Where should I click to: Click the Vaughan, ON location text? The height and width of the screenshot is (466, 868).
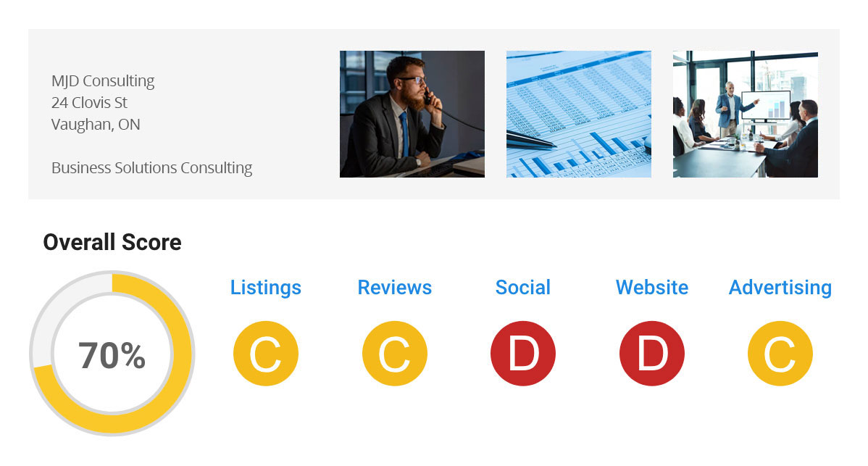(96, 125)
